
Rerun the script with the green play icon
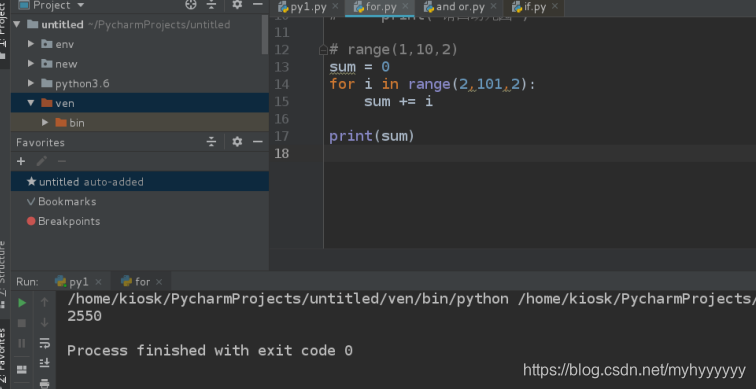(x=22, y=303)
